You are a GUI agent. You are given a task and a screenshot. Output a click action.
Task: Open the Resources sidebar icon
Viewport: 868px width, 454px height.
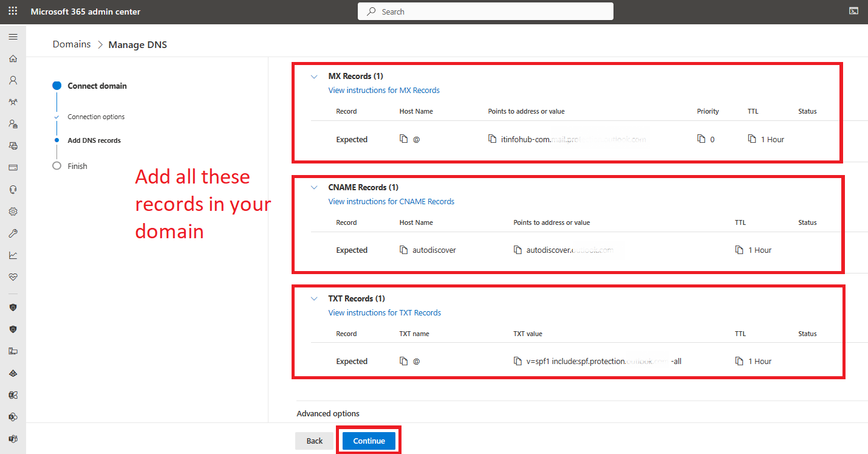point(13,146)
